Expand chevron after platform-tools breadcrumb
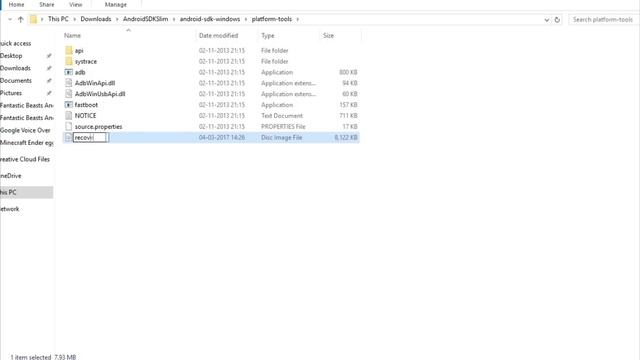This screenshot has height=360, width=640. coord(298,19)
